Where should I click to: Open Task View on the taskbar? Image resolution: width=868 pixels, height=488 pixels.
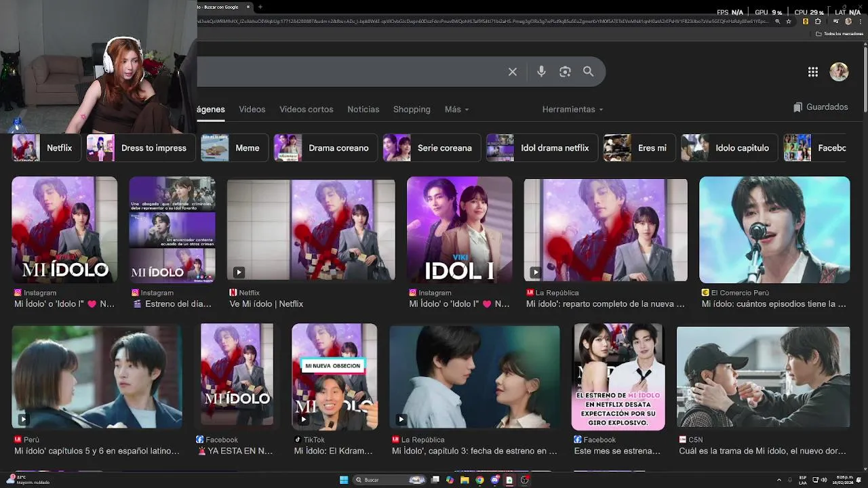click(435, 480)
